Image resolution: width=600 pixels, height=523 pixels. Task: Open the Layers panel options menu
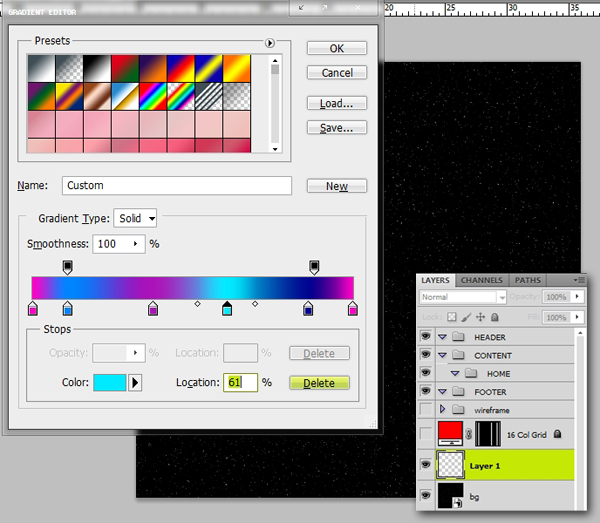[x=579, y=280]
